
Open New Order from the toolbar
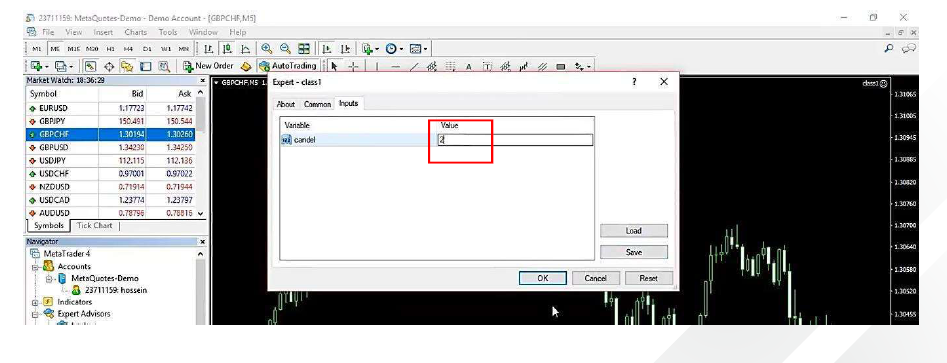pos(208,66)
